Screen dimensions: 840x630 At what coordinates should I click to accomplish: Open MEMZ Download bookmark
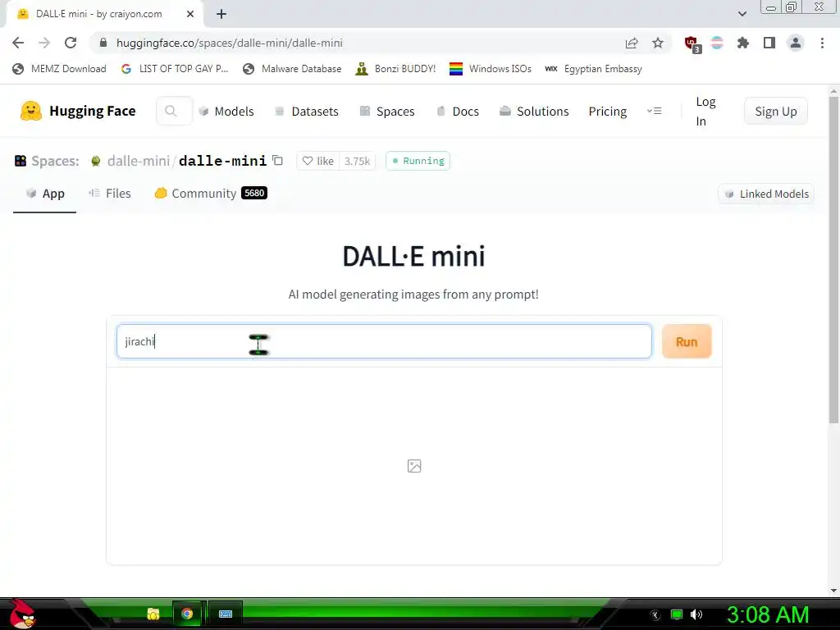point(59,69)
